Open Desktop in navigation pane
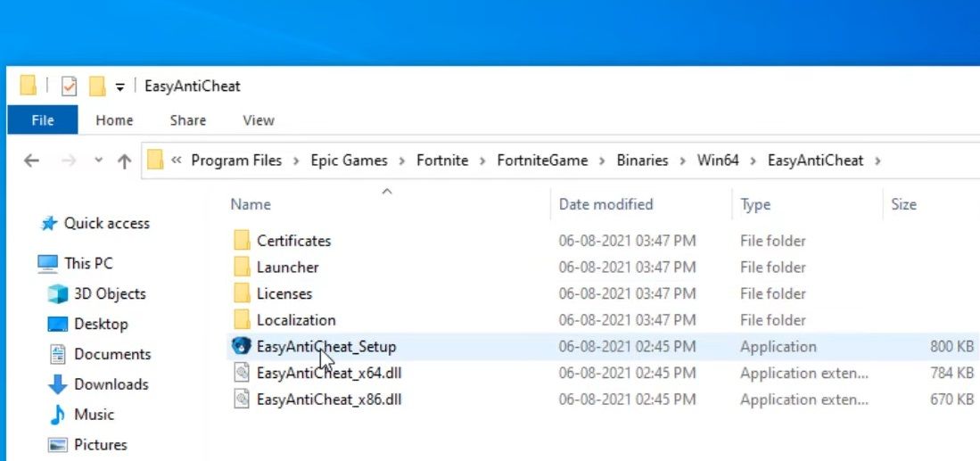This screenshot has width=980, height=461. click(x=102, y=325)
